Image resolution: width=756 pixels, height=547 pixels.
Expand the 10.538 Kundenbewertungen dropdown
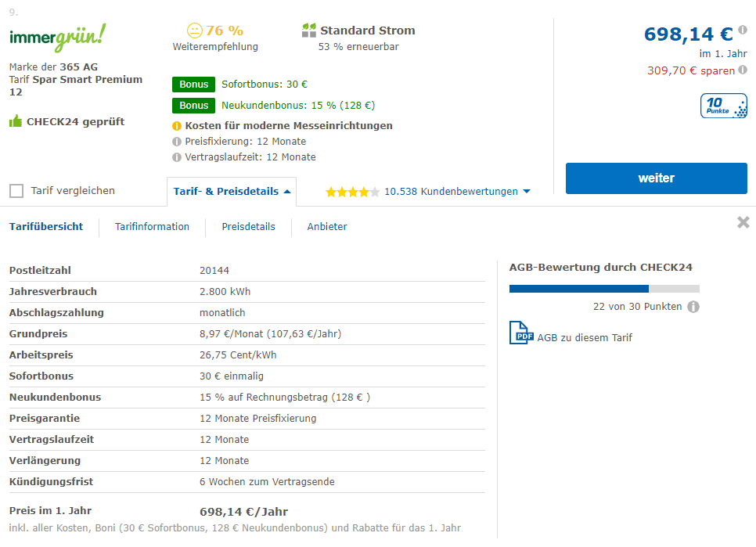coord(457,191)
